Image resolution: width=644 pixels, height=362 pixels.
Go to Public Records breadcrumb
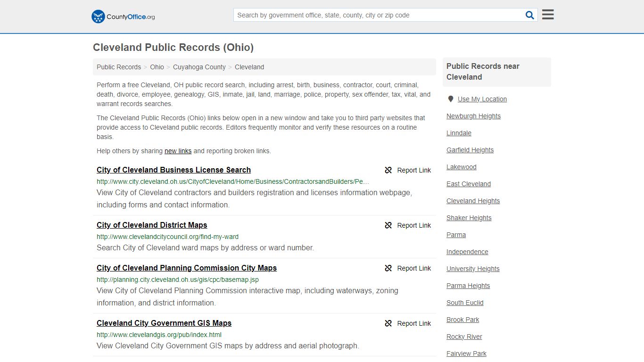pos(119,67)
